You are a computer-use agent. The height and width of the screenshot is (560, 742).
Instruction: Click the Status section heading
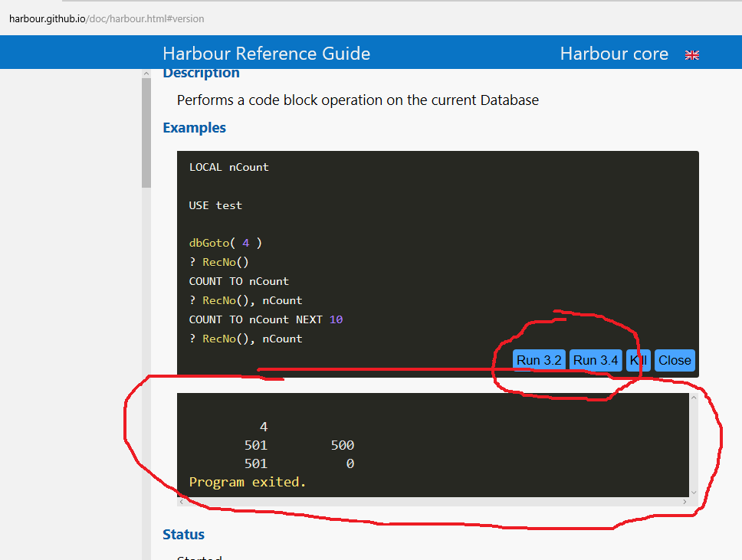[x=183, y=535]
